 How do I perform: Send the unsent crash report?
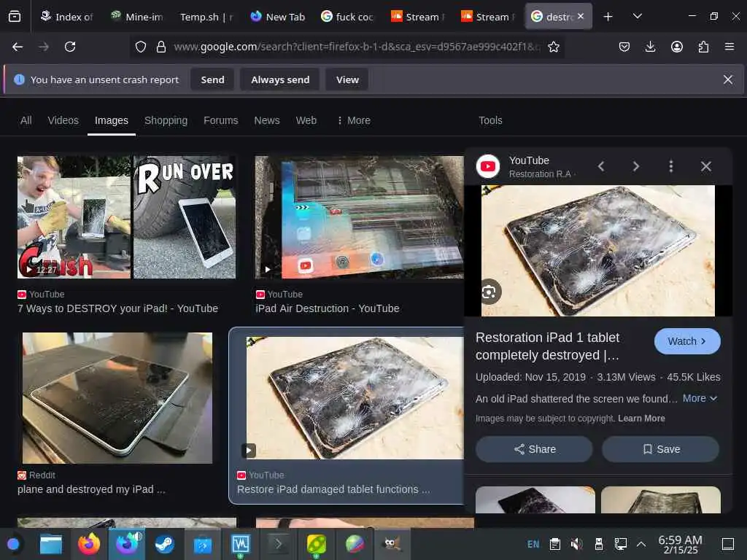(x=212, y=79)
